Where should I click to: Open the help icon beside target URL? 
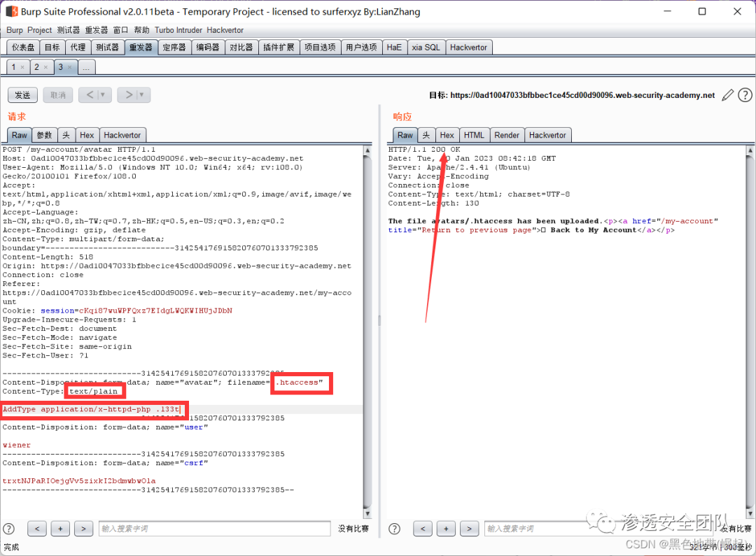[745, 95]
